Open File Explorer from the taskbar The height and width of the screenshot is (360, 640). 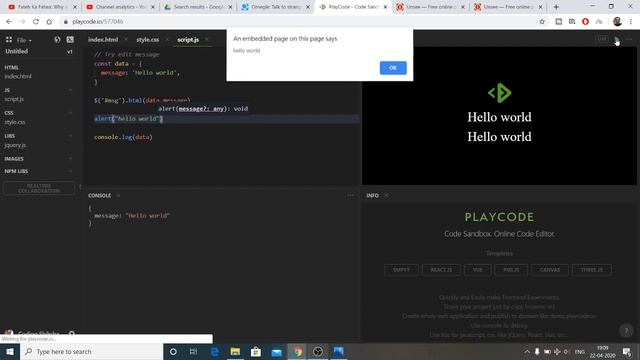(x=235, y=351)
